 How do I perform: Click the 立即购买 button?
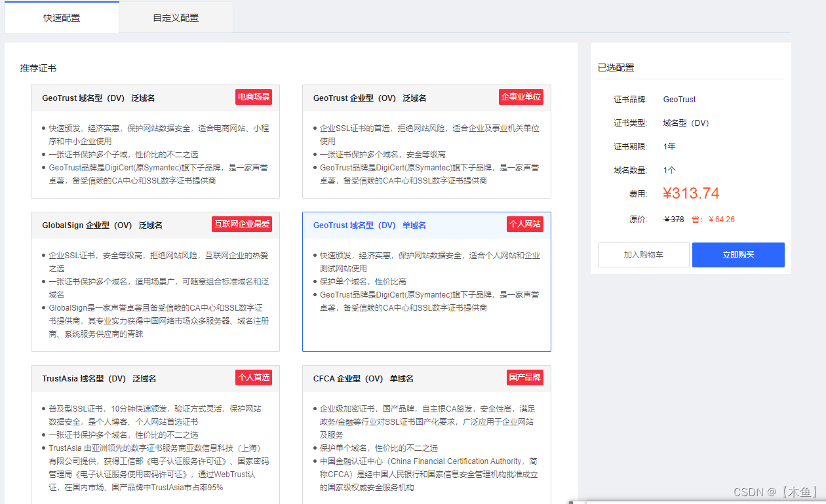click(738, 255)
